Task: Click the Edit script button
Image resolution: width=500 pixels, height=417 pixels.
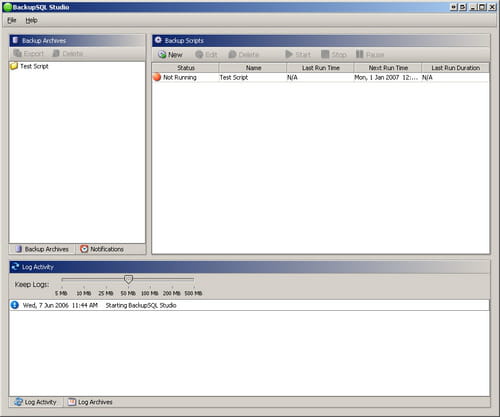Action: point(206,54)
